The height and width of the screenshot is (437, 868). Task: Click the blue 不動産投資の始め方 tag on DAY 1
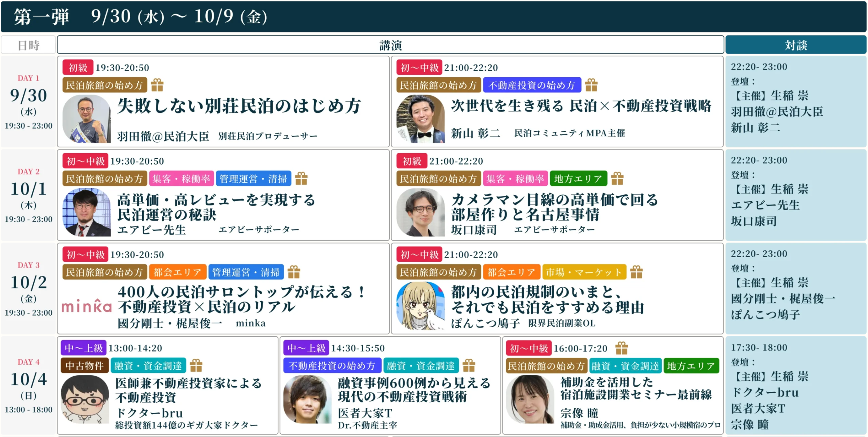pos(532,85)
